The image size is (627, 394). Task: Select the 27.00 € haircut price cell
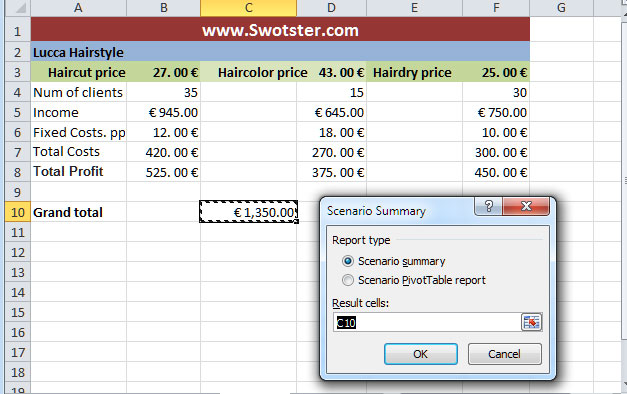point(164,72)
